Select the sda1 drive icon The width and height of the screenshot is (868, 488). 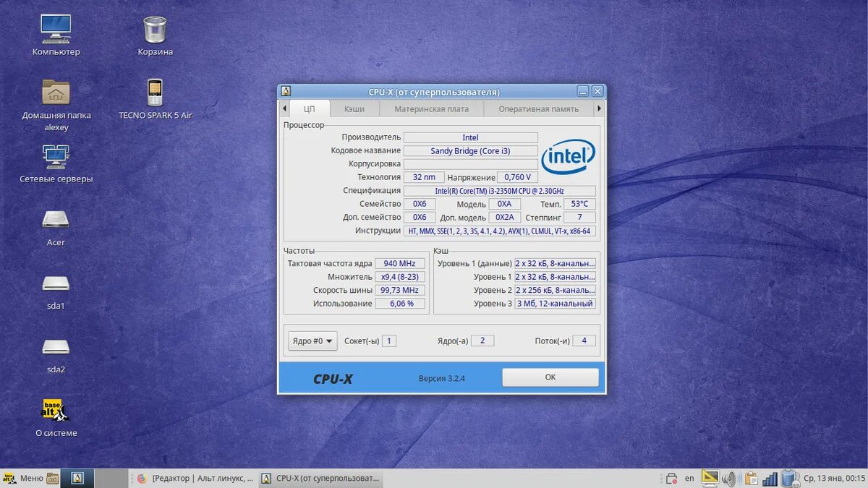56,283
